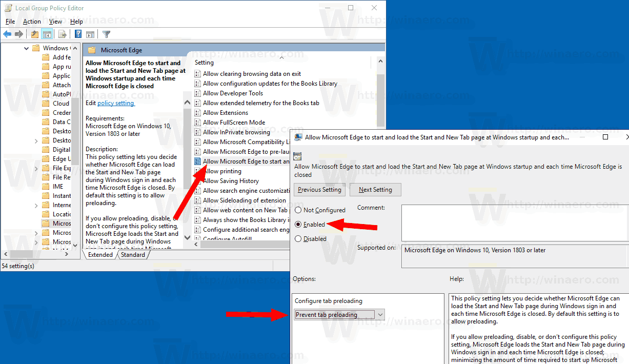Maximize the policy setting dialog

pos(605,137)
